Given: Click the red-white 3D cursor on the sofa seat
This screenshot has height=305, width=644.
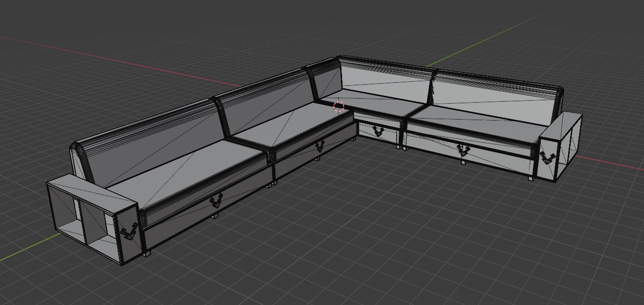Looking at the screenshot, I should click(339, 106).
